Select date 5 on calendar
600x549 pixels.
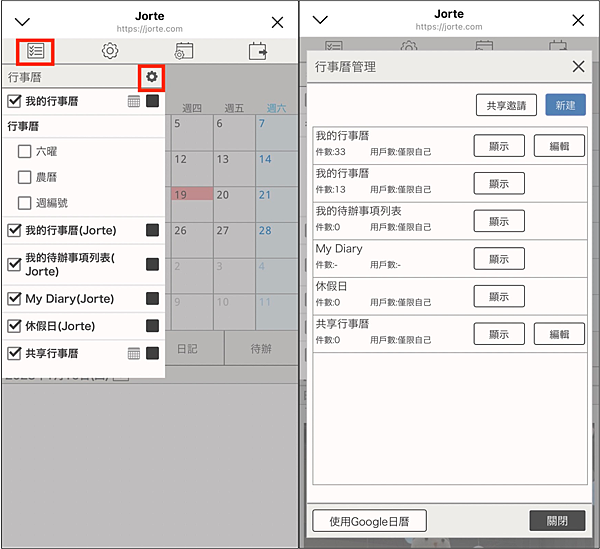coord(192,133)
